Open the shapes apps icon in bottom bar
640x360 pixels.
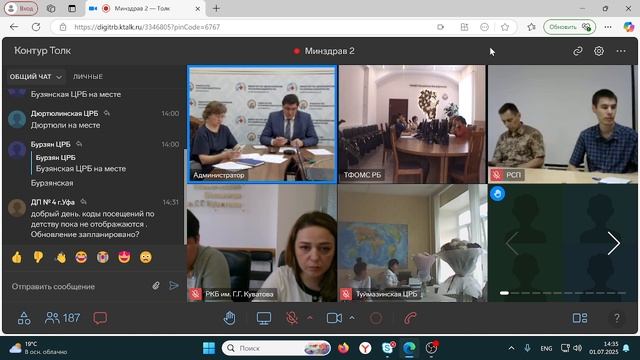24,318
